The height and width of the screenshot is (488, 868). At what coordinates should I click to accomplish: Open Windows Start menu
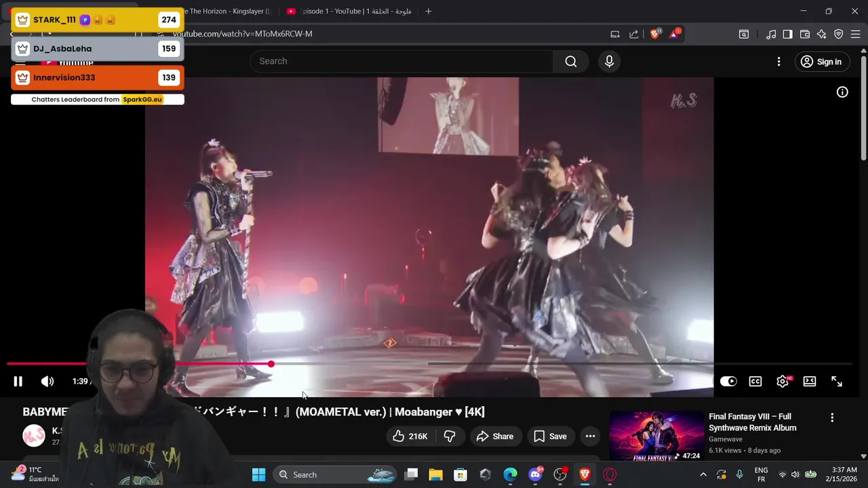[x=259, y=474]
